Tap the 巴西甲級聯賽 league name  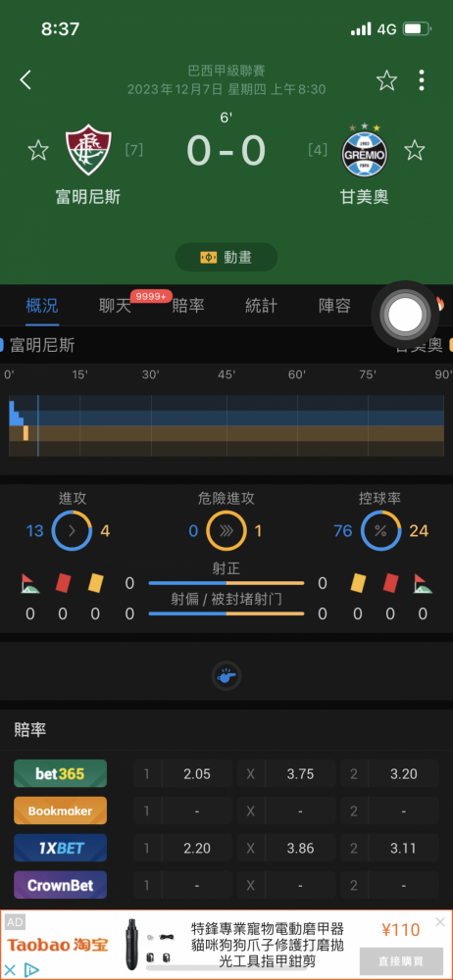pyautogui.click(x=226, y=72)
